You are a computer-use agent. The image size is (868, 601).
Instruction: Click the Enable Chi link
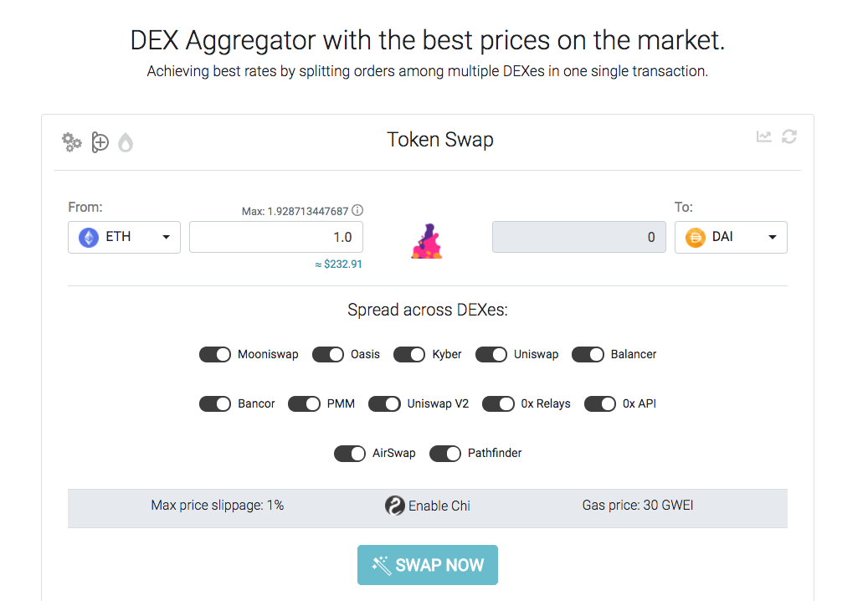tap(439, 506)
